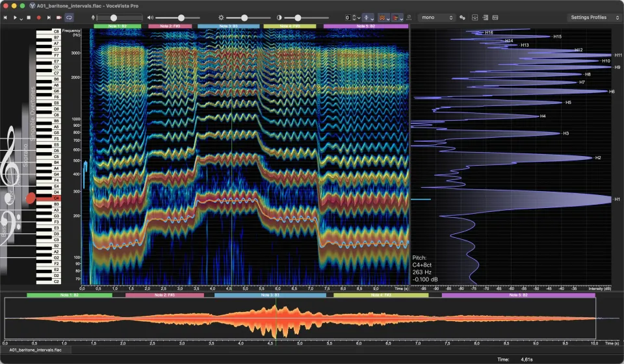
Task: Open the harmonic cursor options chevron
Action: pyautogui.click(x=372, y=18)
